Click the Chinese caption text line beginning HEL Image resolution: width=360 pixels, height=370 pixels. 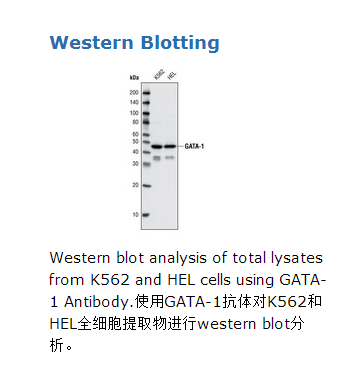(x=176, y=324)
